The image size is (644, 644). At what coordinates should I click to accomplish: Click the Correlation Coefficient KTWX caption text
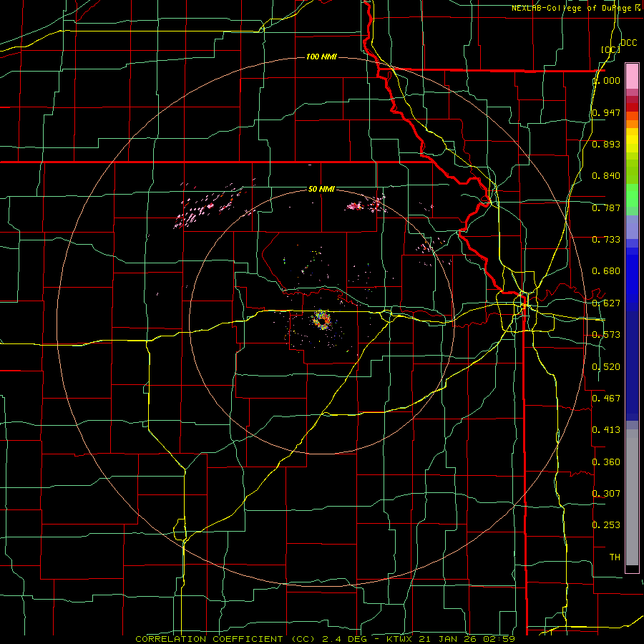click(x=326, y=639)
